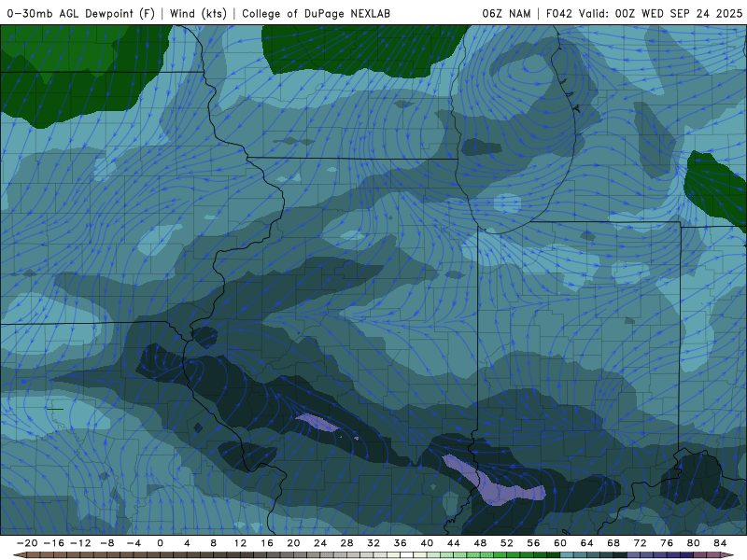
Task: Click the 68 value on the color scale
Action: tap(613, 543)
